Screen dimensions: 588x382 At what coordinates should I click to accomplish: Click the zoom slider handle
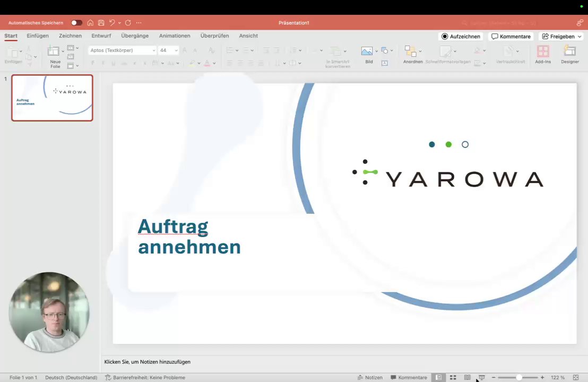pos(519,378)
